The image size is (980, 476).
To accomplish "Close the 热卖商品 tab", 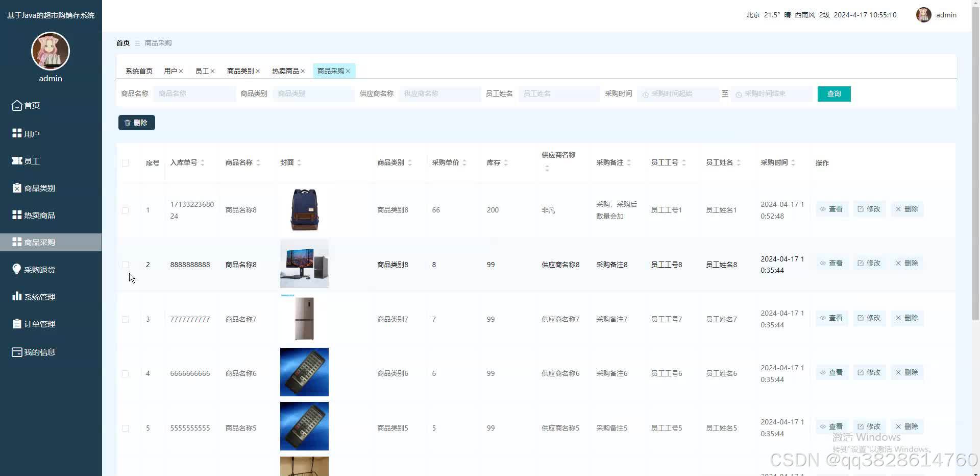I will tap(303, 71).
